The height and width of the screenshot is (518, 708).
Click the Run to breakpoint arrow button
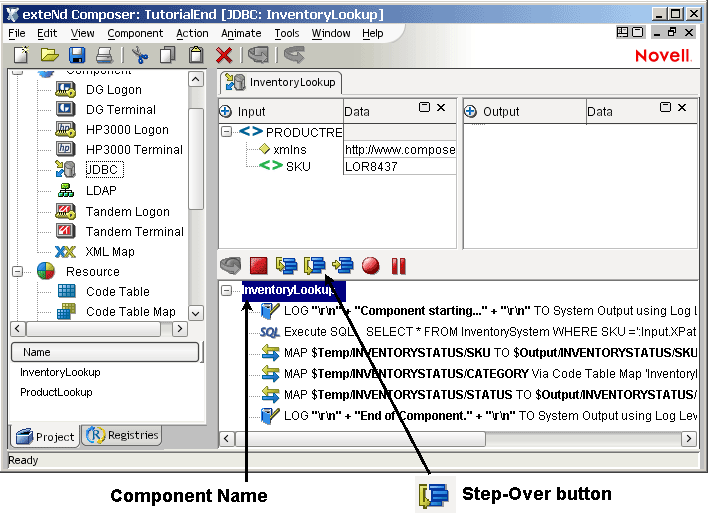click(343, 266)
